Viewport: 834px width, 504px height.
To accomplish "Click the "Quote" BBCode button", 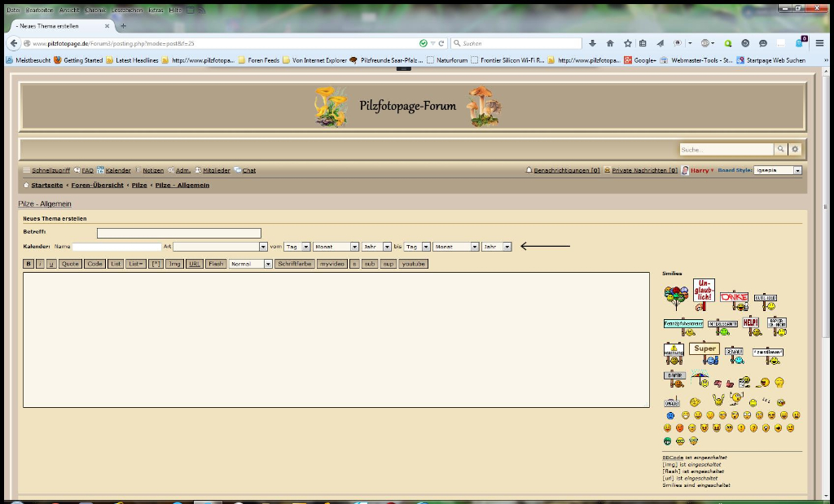I will [x=70, y=264].
